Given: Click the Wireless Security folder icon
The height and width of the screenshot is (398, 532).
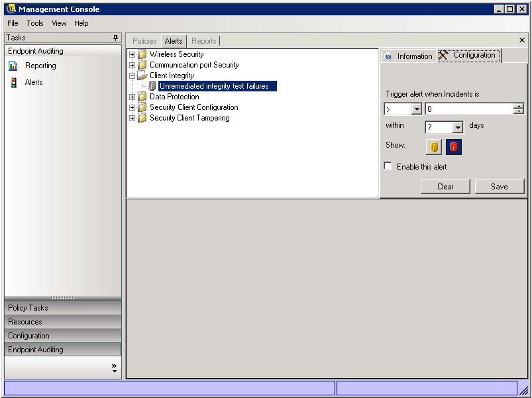Looking at the screenshot, I should coord(142,54).
